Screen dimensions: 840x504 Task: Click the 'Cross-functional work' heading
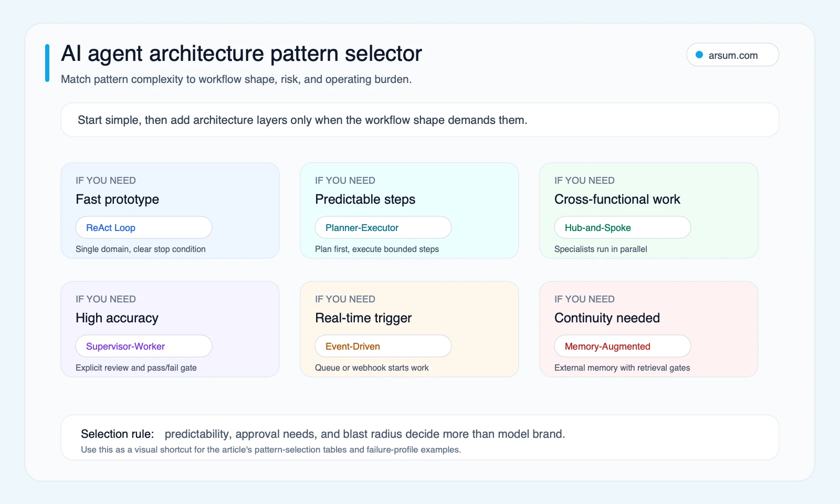pos(617,199)
